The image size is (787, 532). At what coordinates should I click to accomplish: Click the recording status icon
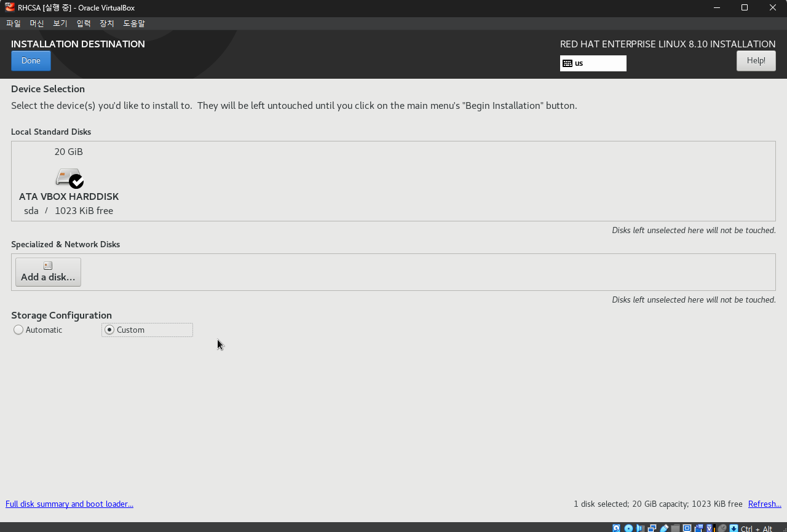pos(699,528)
